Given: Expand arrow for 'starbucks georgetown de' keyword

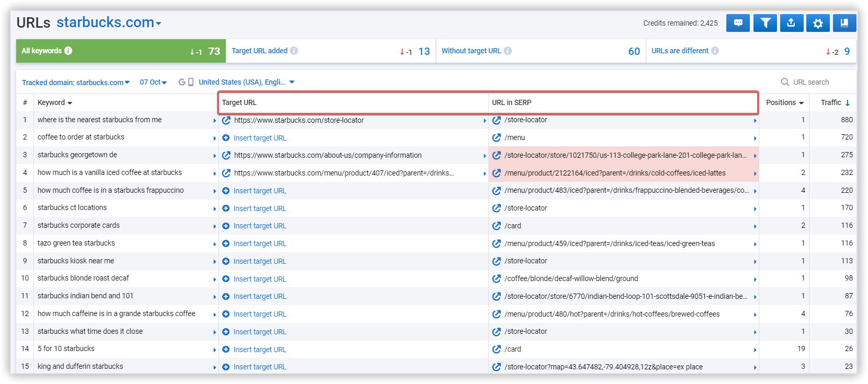Looking at the screenshot, I should pos(214,156).
